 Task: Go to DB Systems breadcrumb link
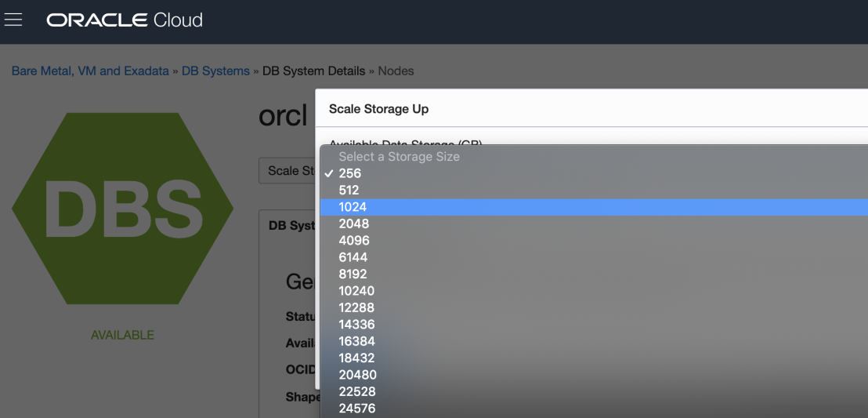click(x=215, y=71)
